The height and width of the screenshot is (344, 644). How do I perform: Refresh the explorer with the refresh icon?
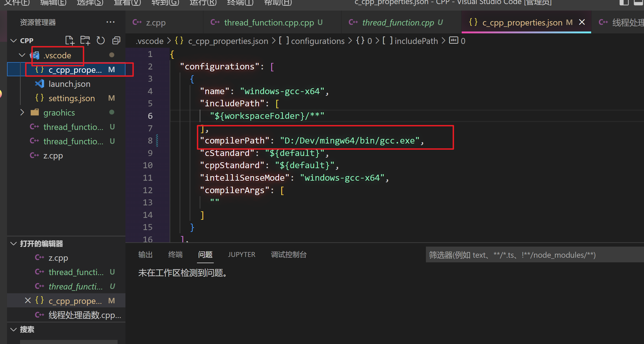tap(101, 40)
